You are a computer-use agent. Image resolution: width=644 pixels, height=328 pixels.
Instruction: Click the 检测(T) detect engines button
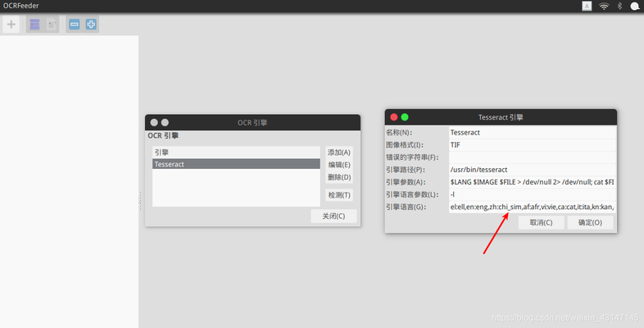[x=339, y=195]
